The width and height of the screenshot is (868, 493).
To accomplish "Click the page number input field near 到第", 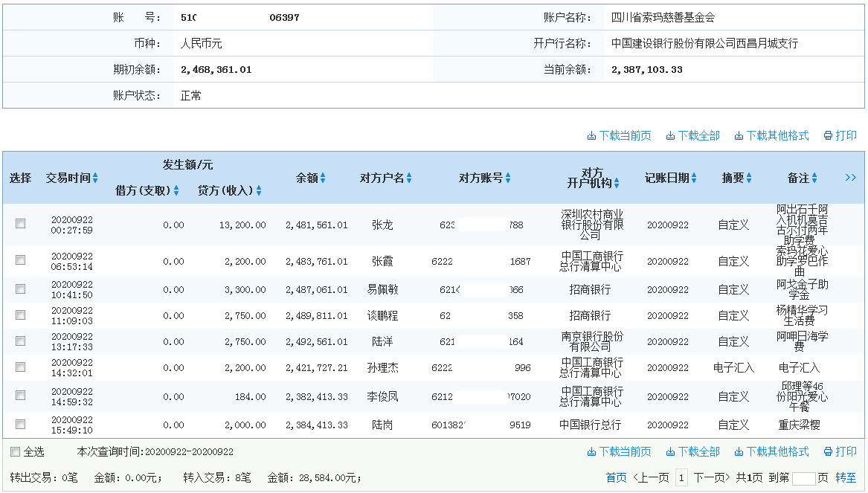I will [x=803, y=477].
